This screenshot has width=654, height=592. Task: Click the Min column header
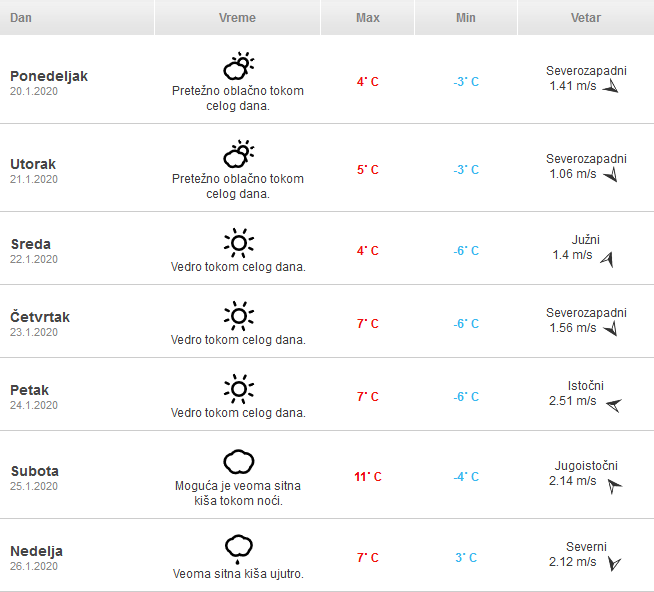[x=465, y=18]
